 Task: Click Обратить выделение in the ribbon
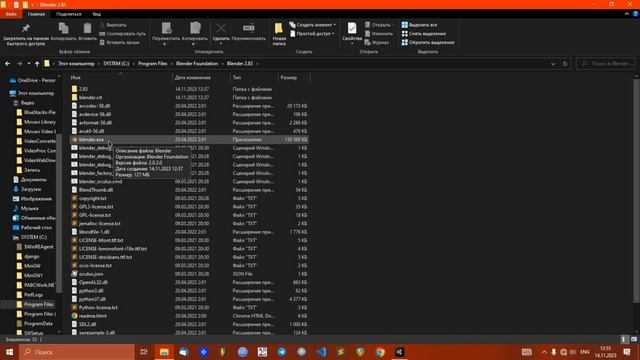point(428,42)
